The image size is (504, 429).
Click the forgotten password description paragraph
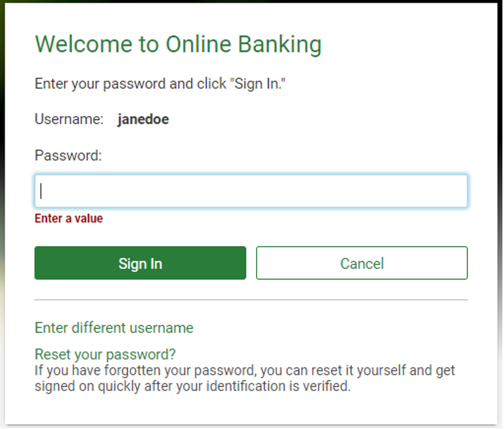(244, 378)
